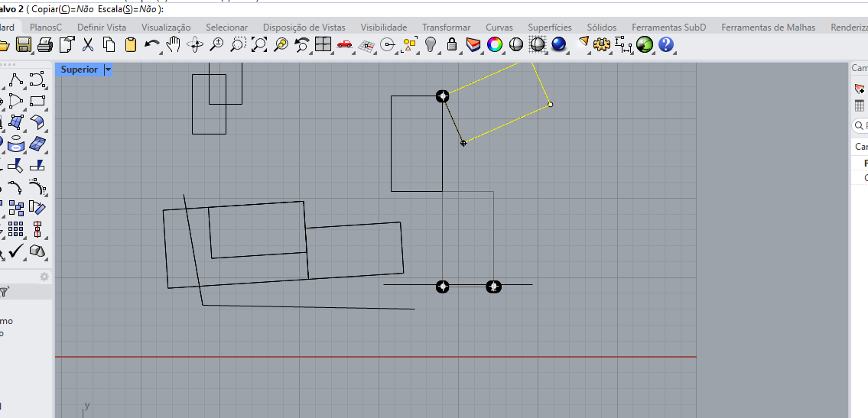Click the Dimension tool icon
The image size is (868, 418).
tap(623, 44)
